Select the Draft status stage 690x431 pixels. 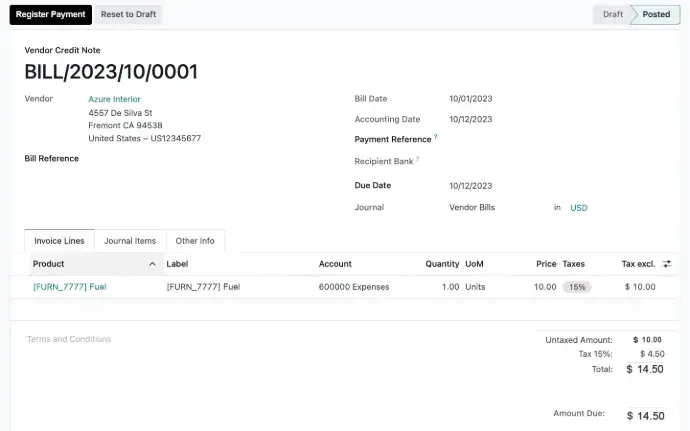click(x=612, y=15)
